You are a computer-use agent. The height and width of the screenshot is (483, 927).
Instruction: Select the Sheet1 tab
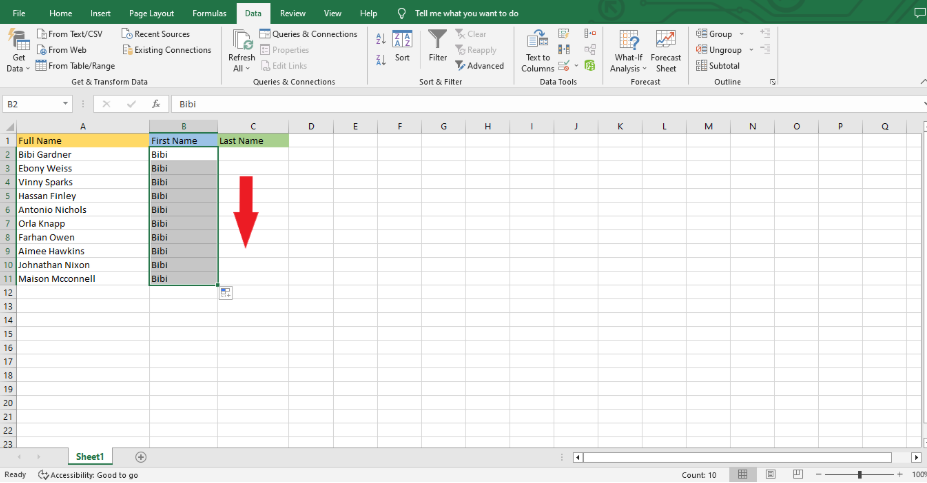pyautogui.click(x=90, y=457)
